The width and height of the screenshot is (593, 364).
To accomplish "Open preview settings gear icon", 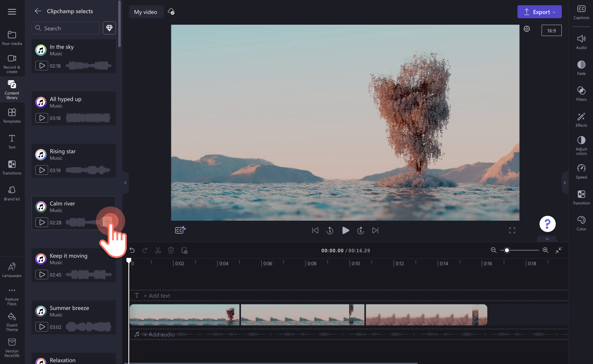I will coord(527,29).
